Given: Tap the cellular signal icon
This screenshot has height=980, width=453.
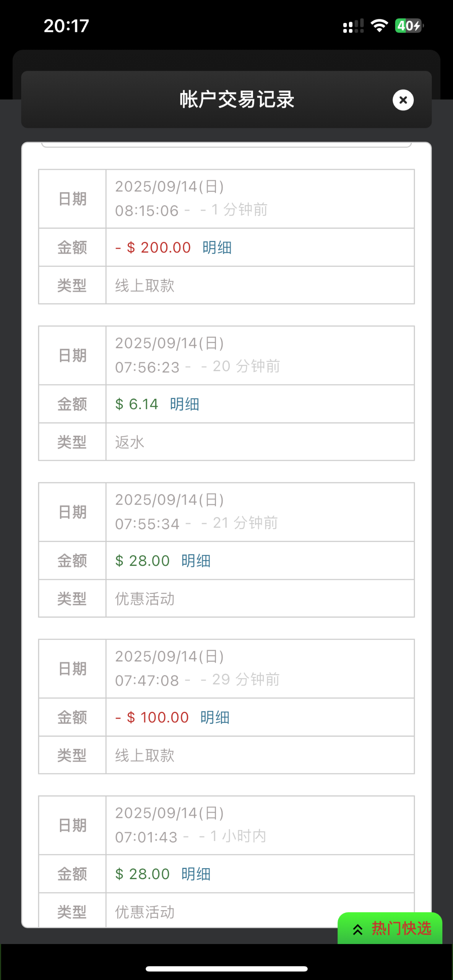Looking at the screenshot, I should [353, 27].
